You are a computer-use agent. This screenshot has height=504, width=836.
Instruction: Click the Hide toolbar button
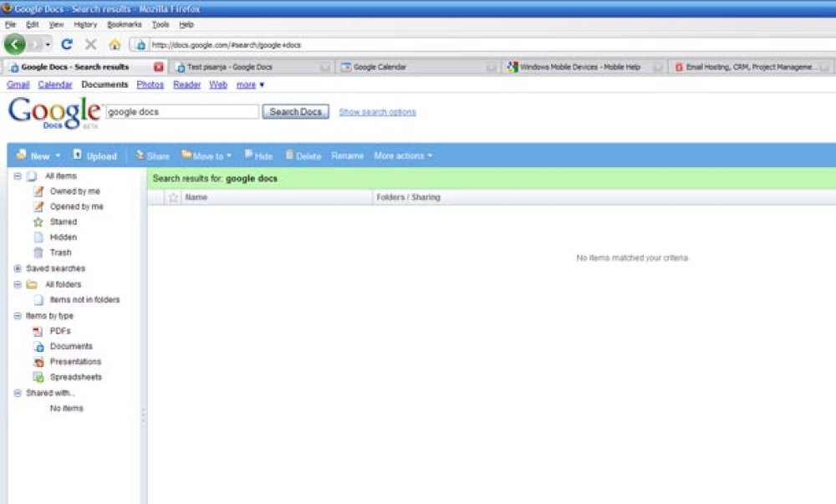[258, 155]
